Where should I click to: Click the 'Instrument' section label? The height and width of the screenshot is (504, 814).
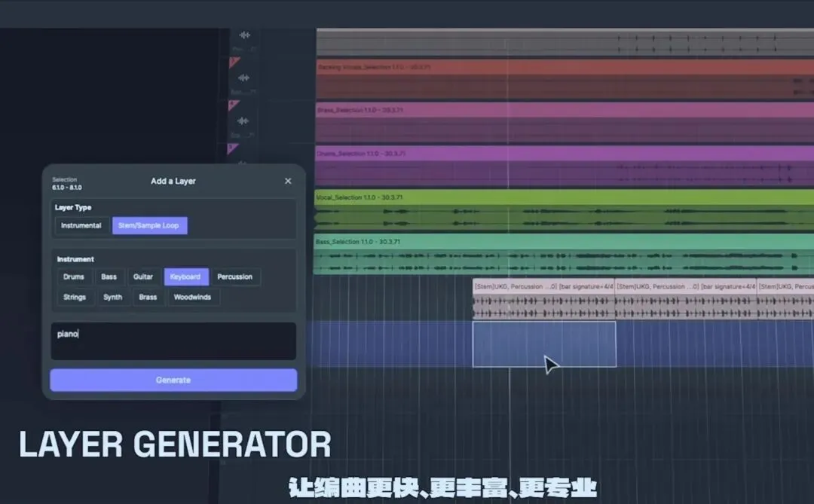(76, 259)
